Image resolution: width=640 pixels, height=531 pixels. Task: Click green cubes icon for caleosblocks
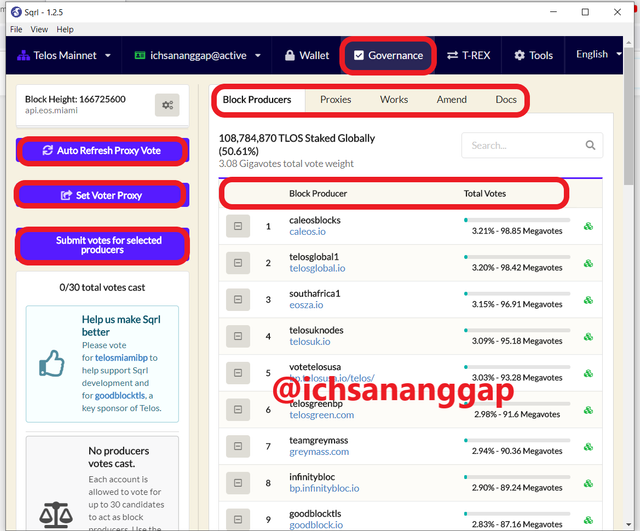588,226
